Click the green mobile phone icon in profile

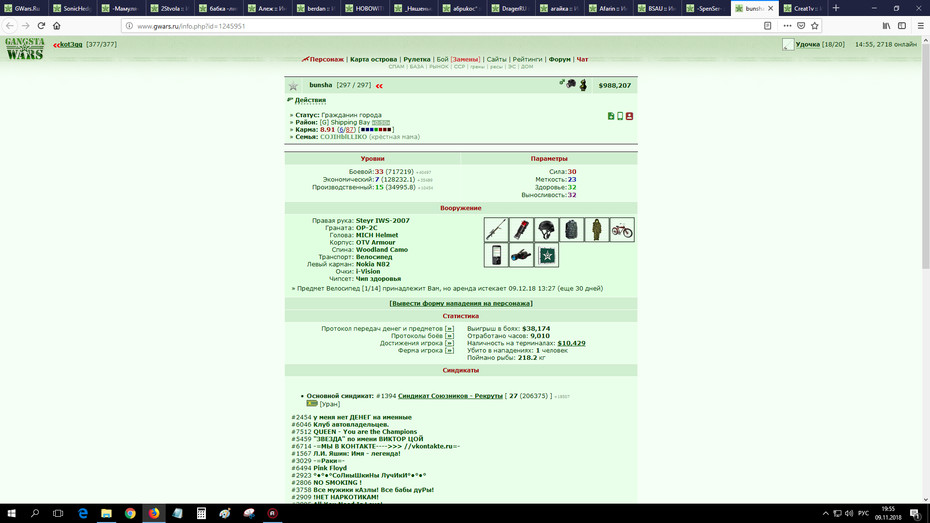(x=620, y=116)
